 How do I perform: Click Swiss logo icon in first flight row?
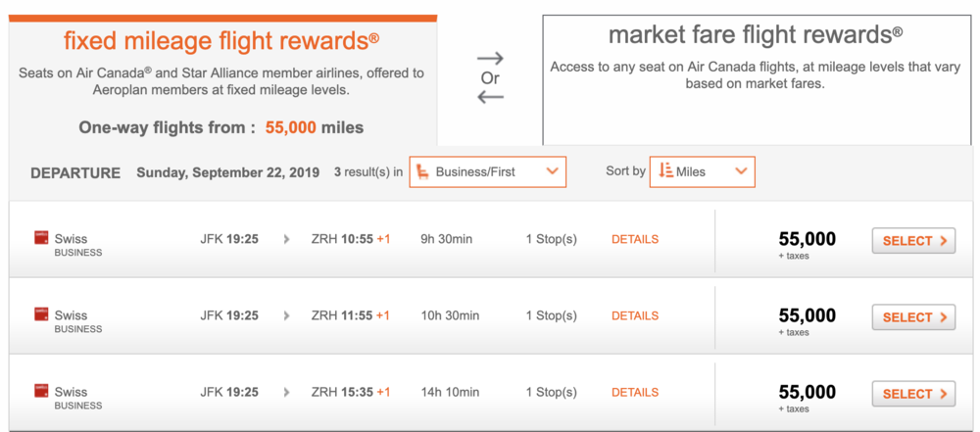(41, 237)
